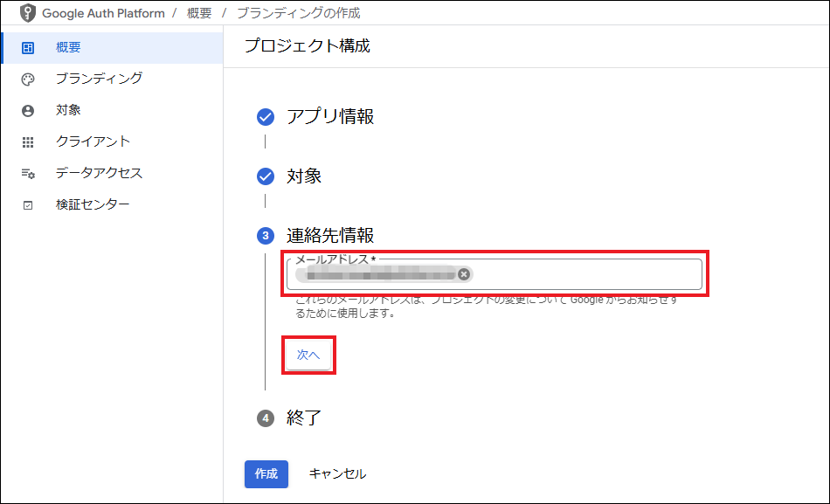
Task: Expand the completed アプリ情報 step
Action: pyautogui.click(x=330, y=117)
